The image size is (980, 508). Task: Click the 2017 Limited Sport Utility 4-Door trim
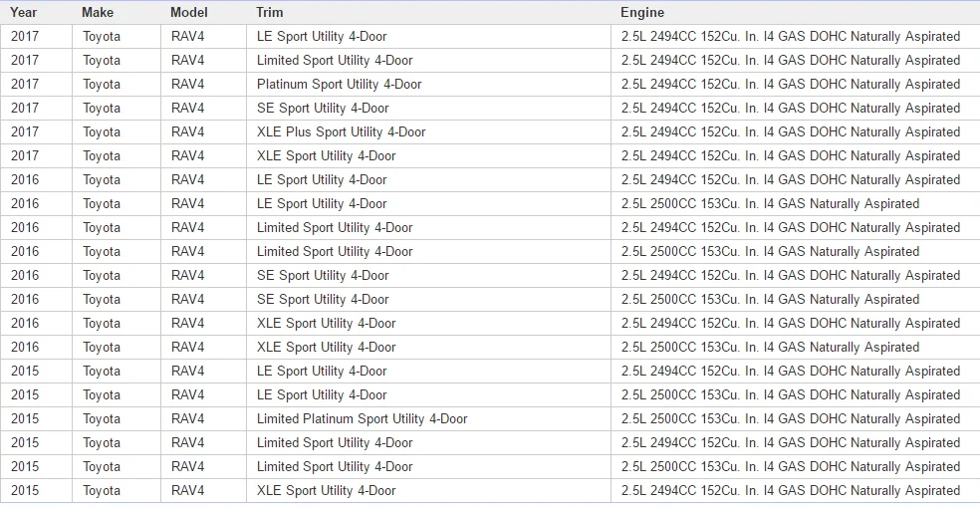pyautogui.click(x=335, y=61)
